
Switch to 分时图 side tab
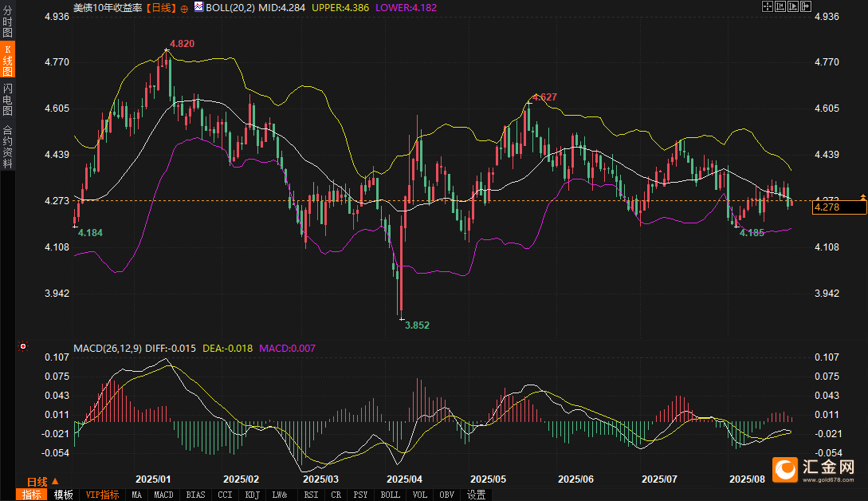tap(7, 21)
